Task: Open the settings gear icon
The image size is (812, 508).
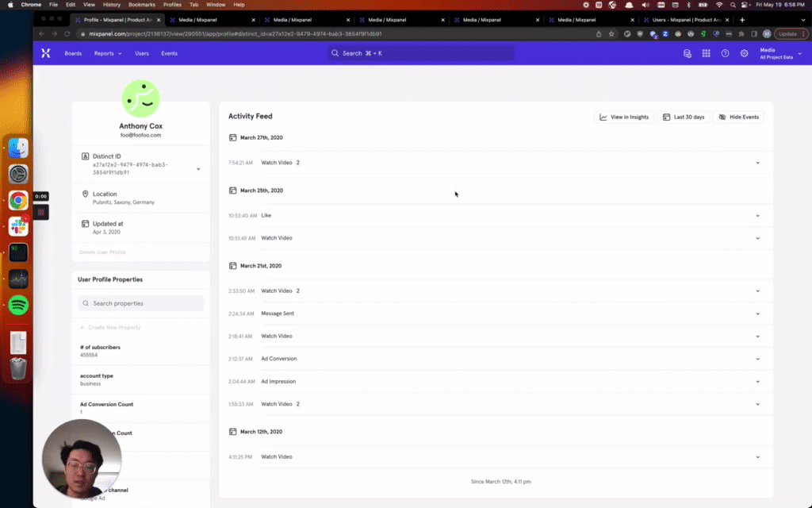Action: coord(744,53)
